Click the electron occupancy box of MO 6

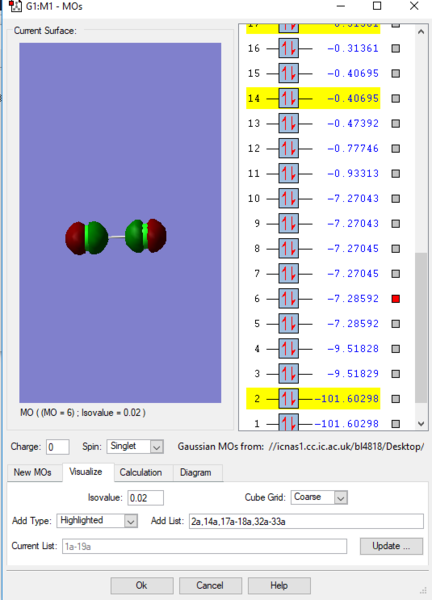(289, 299)
